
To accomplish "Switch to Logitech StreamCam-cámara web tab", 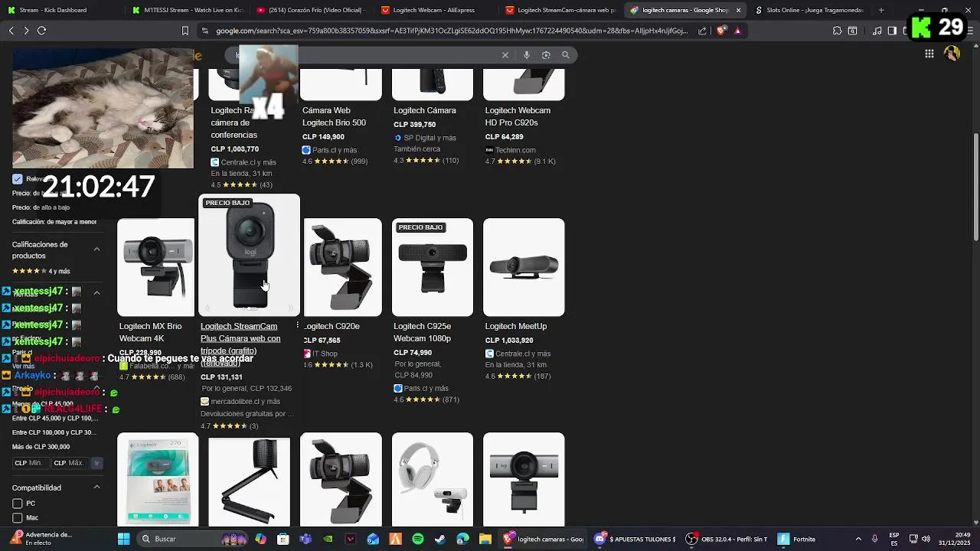I will [x=560, y=10].
